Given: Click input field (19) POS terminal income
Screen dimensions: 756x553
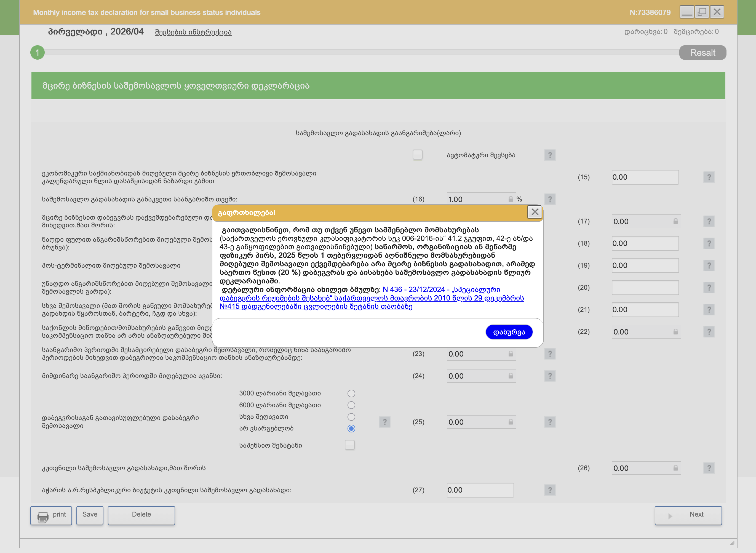Looking at the screenshot, I should [645, 265].
